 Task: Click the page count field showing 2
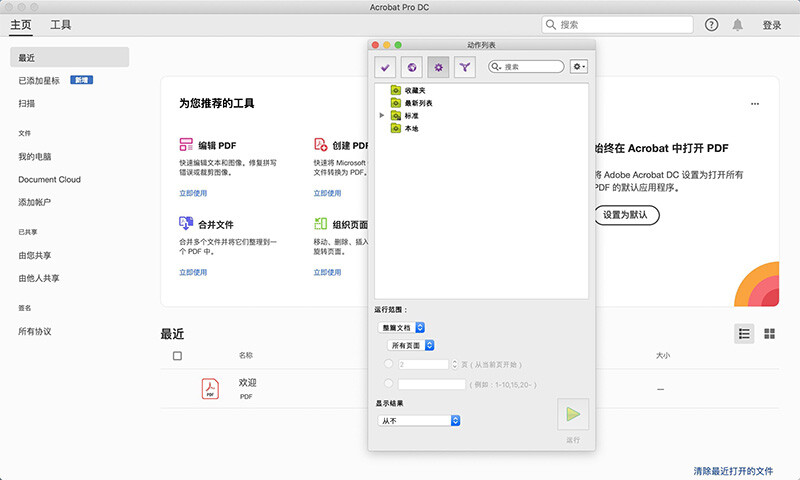[x=423, y=364]
